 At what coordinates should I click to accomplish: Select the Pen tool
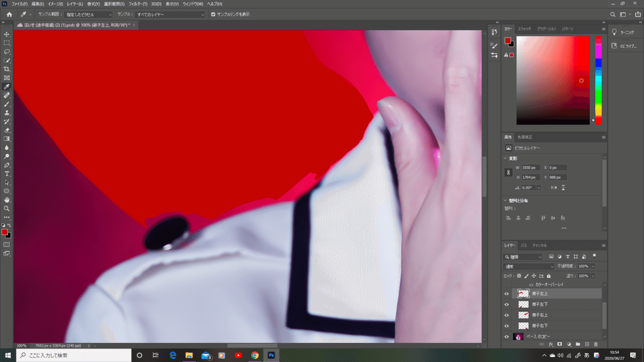click(x=7, y=165)
